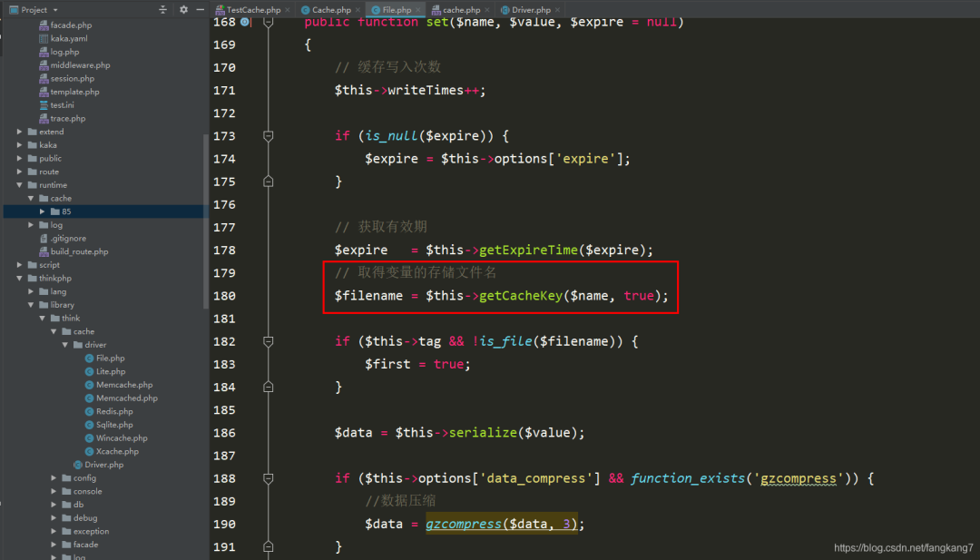Expand the facade folder
Screen dimensions: 980x560
tap(54, 545)
